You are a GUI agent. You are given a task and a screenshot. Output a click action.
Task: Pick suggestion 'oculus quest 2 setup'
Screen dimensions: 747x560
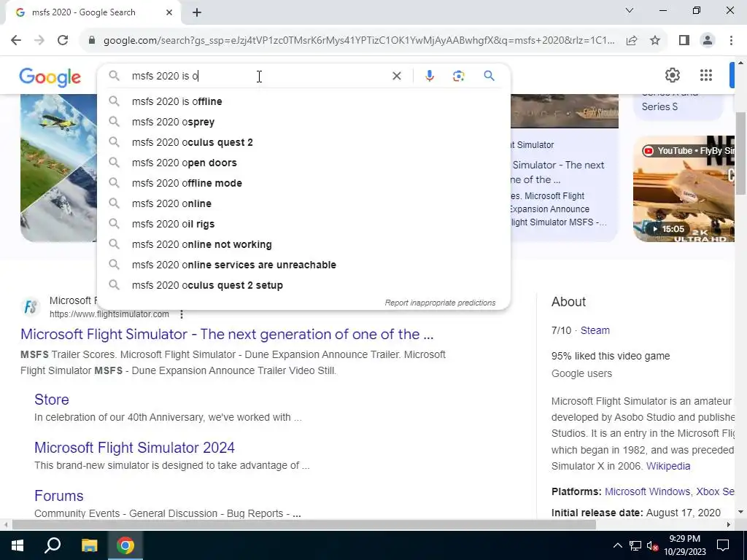click(x=303, y=286)
